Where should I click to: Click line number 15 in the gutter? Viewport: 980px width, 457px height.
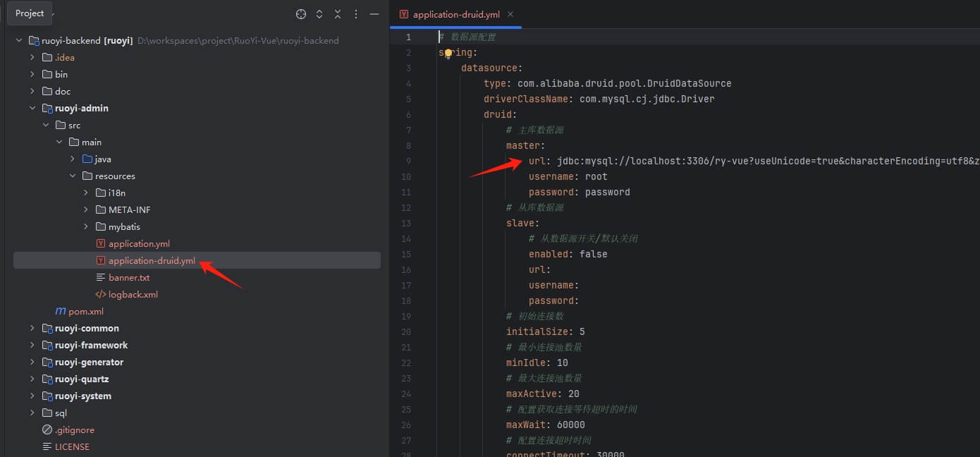pos(406,254)
